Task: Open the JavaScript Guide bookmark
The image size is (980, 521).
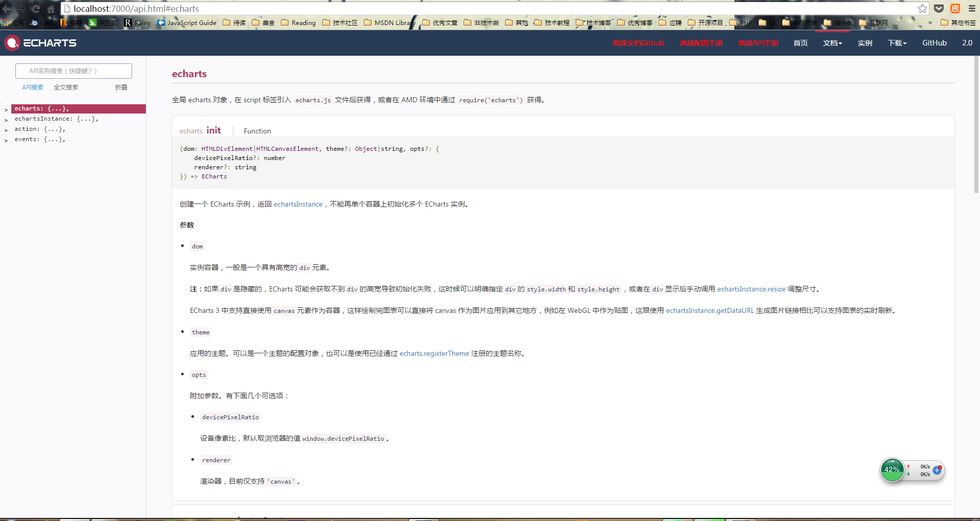Action: 187,22
